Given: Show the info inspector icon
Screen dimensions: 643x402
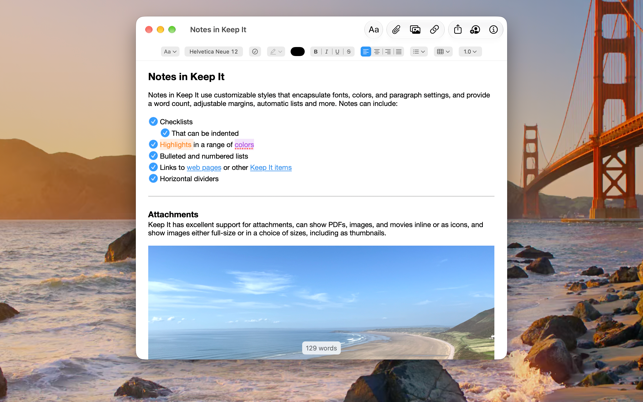Looking at the screenshot, I should click(493, 30).
